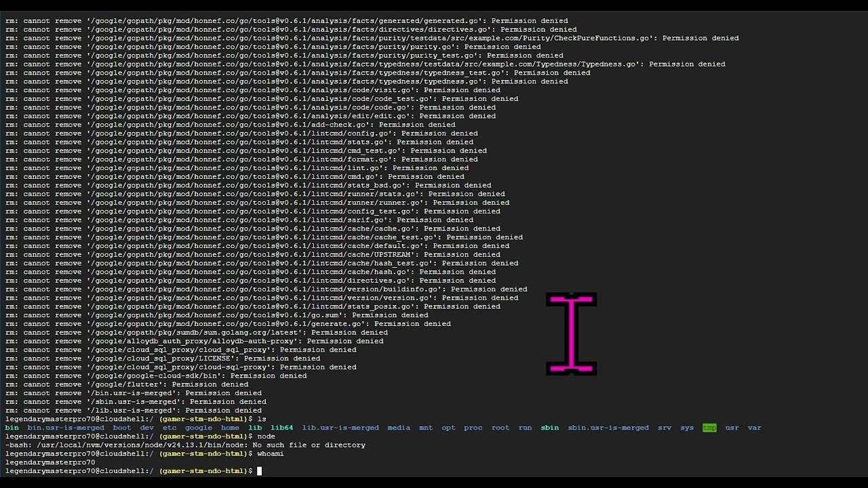Click 'lib64' in the ls listing
The image size is (868, 488).
(281, 428)
